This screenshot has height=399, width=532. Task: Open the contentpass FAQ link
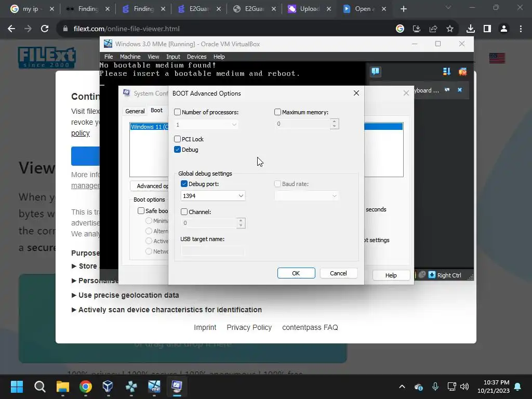310,327
